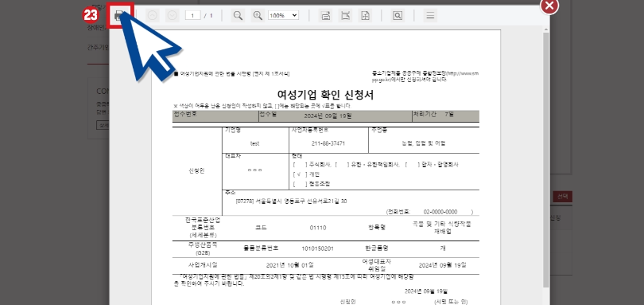Open the 100% zoom level dropdown
Image resolution: width=644 pixels, height=305 pixels.
point(283,16)
